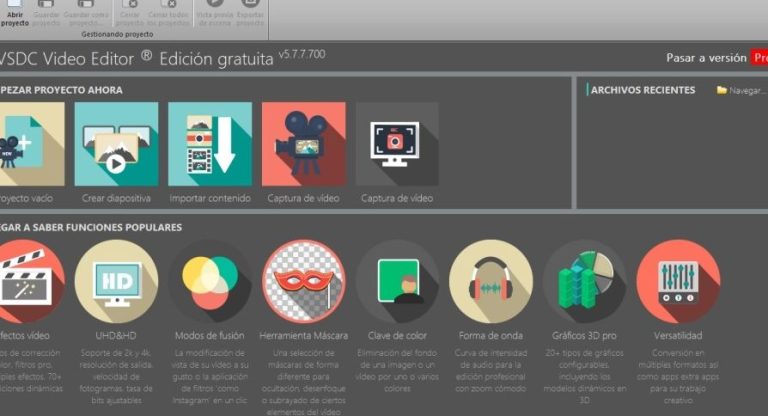Click the Gráficos 3D pro icon
768x416 pixels.
point(584,282)
